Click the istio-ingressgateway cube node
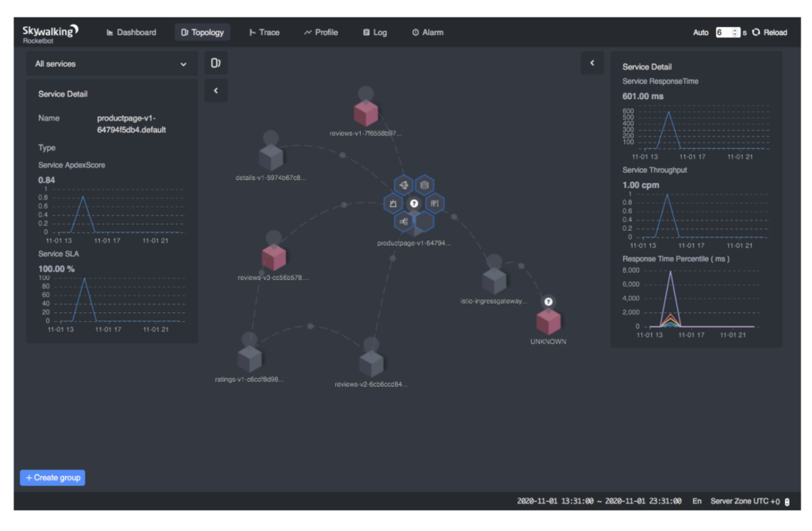The height and width of the screenshot is (531, 812). [494, 281]
